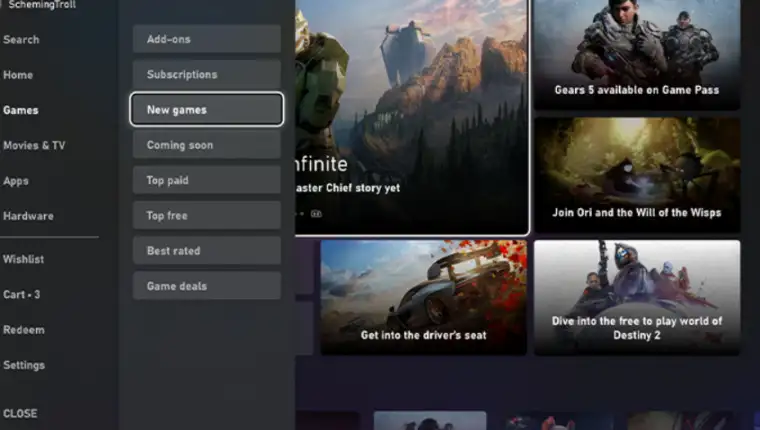Select Games in the sidebar

pos(20,111)
